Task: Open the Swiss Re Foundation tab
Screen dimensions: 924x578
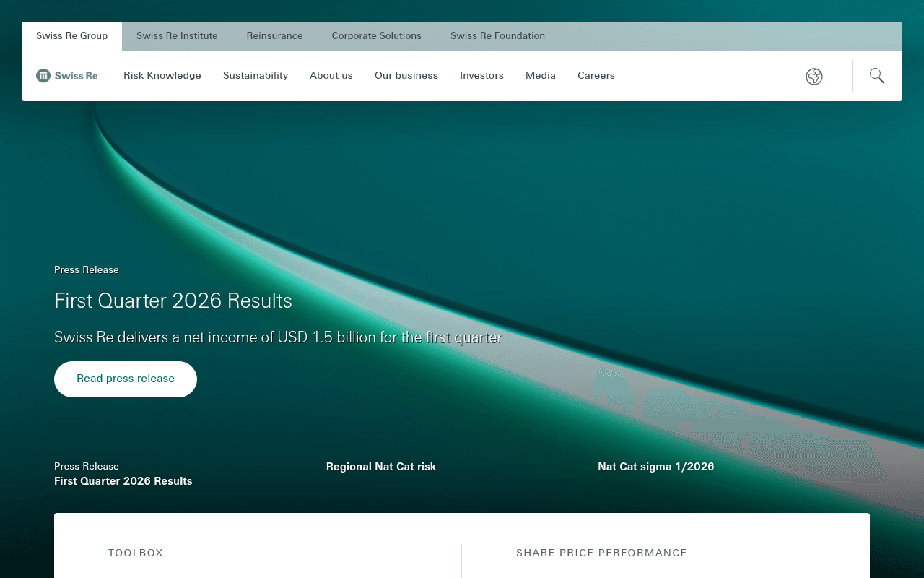Action: click(x=498, y=36)
